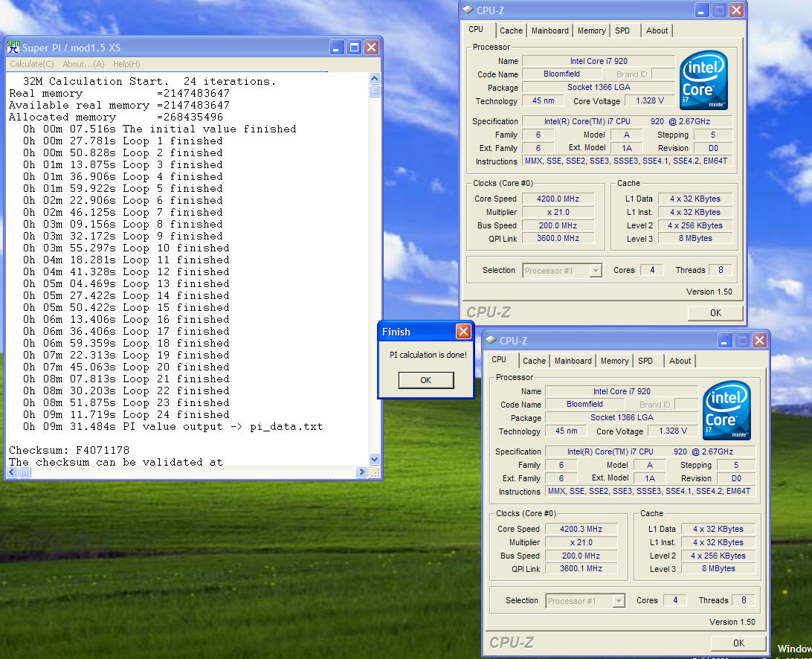Image resolution: width=812 pixels, height=659 pixels.
Task: Switch to Mainboard tab in bottom CPU-Z window
Action: tap(573, 361)
